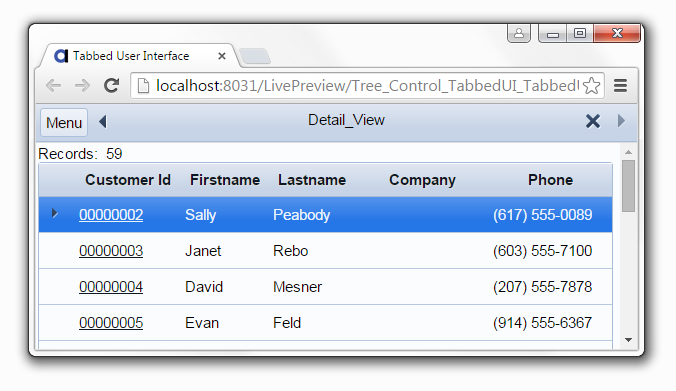Click the localhost address bar
This screenshot has height=391, width=676.
[367, 86]
